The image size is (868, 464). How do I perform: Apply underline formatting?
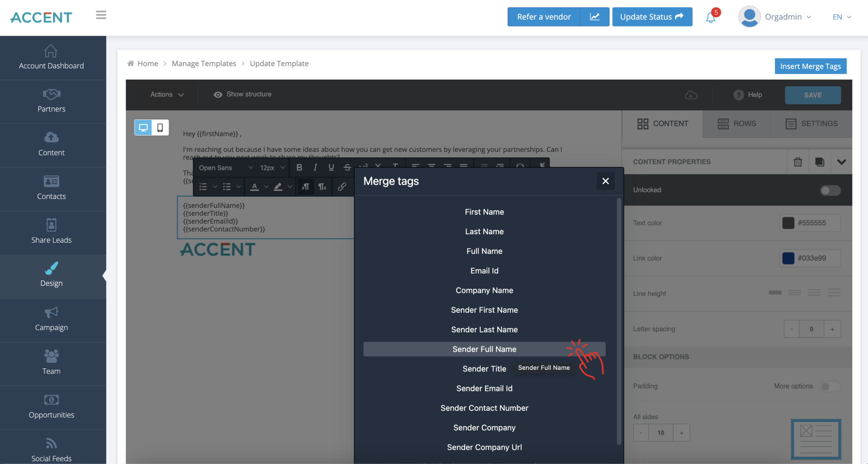coord(331,167)
